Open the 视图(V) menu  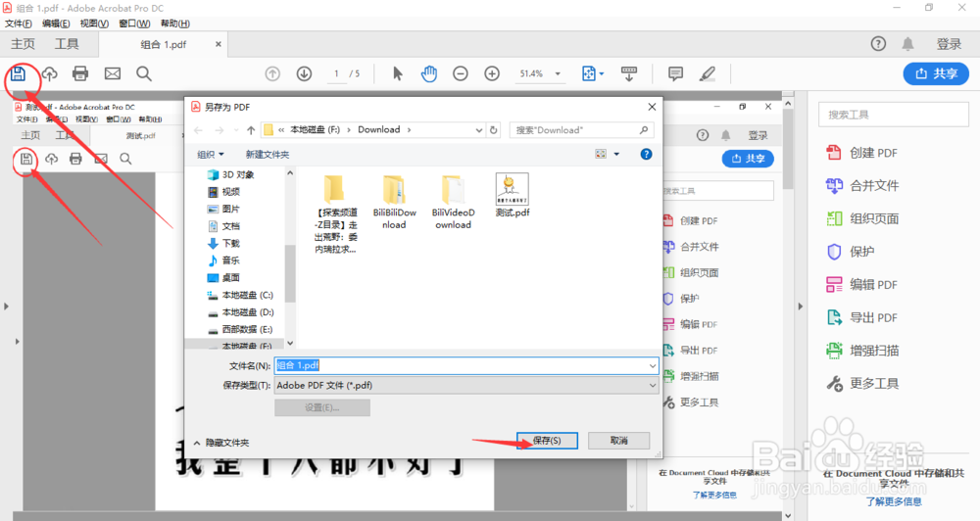(94, 24)
